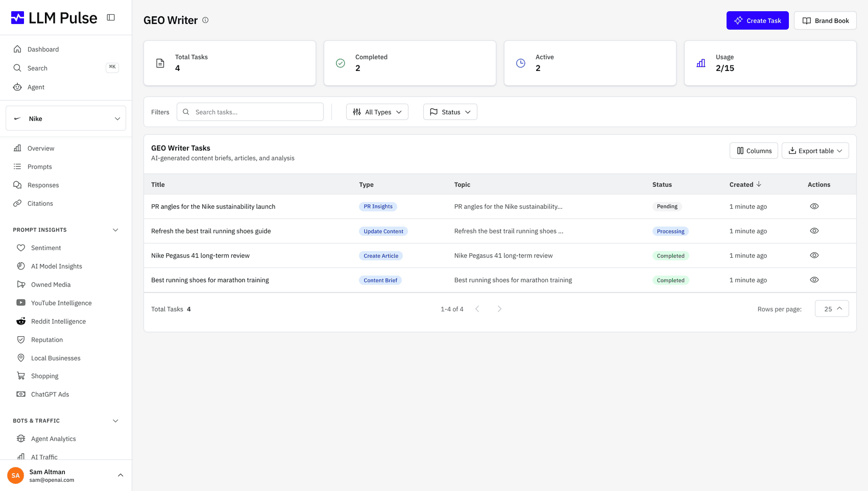
Task: Click the Shopping cart icon
Action: [21, 376]
